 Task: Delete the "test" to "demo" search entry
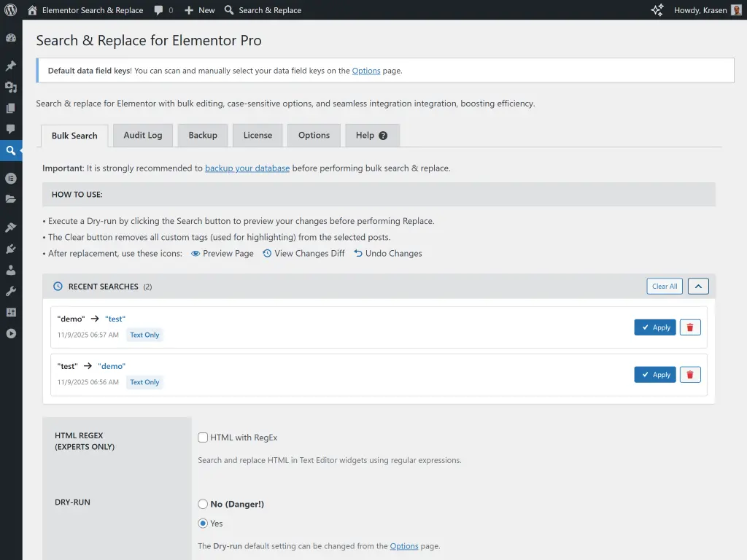[x=689, y=374]
